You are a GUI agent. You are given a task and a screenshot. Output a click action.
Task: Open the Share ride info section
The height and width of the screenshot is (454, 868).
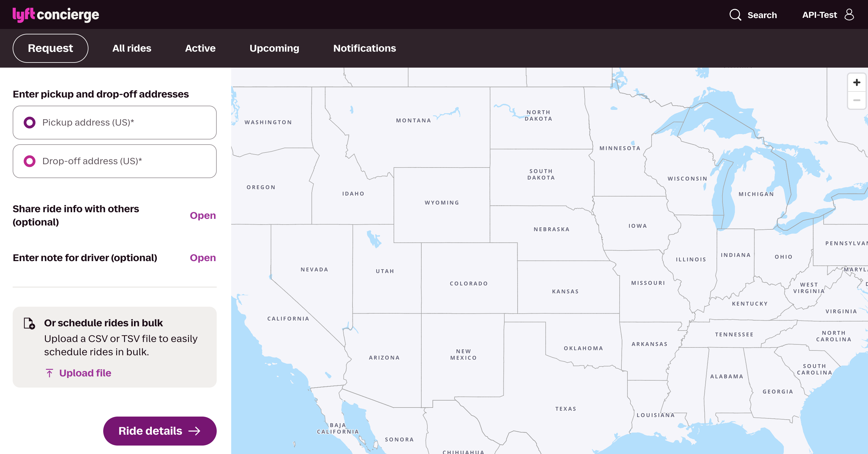coord(203,215)
